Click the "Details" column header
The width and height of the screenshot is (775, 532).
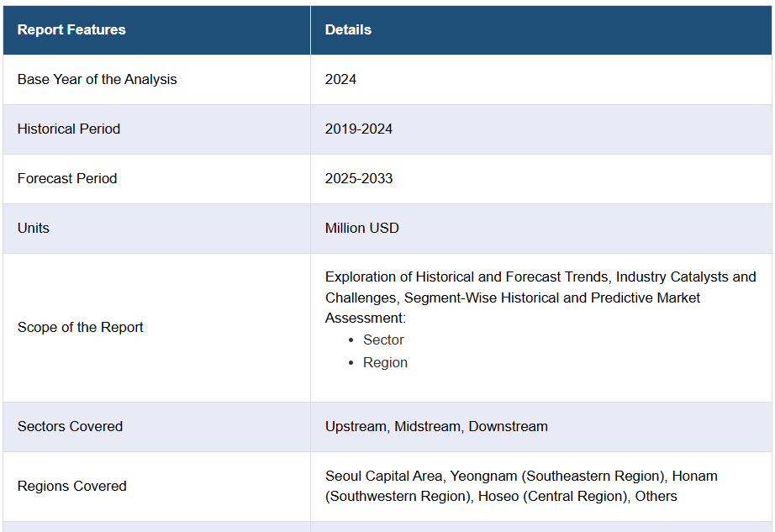click(x=348, y=29)
